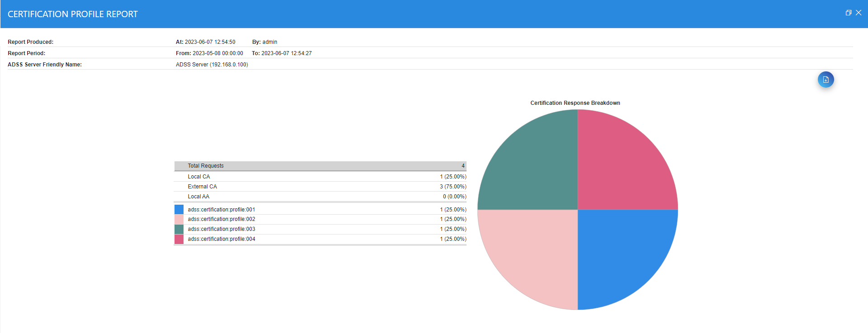Select the Local AA row label
This screenshot has height=333, width=868.
(x=198, y=197)
